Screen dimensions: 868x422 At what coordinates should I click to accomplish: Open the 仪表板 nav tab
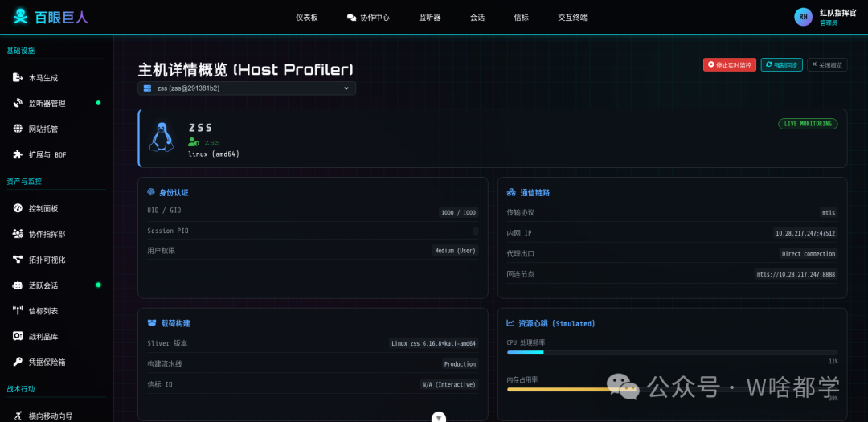click(x=307, y=17)
